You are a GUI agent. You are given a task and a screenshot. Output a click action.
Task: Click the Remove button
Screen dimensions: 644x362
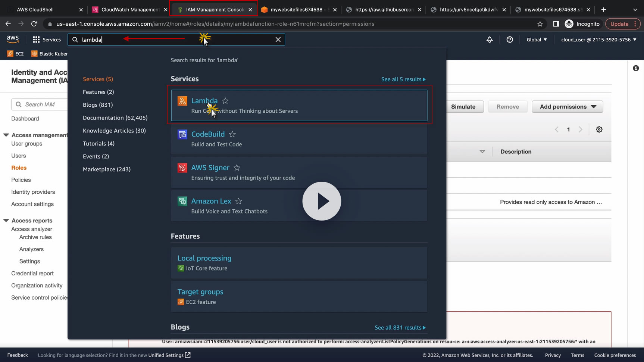(x=508, y=107)
